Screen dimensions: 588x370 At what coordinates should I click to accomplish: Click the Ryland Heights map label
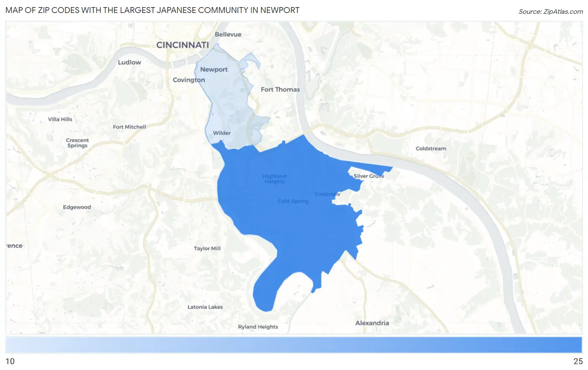tap(258, 327)
